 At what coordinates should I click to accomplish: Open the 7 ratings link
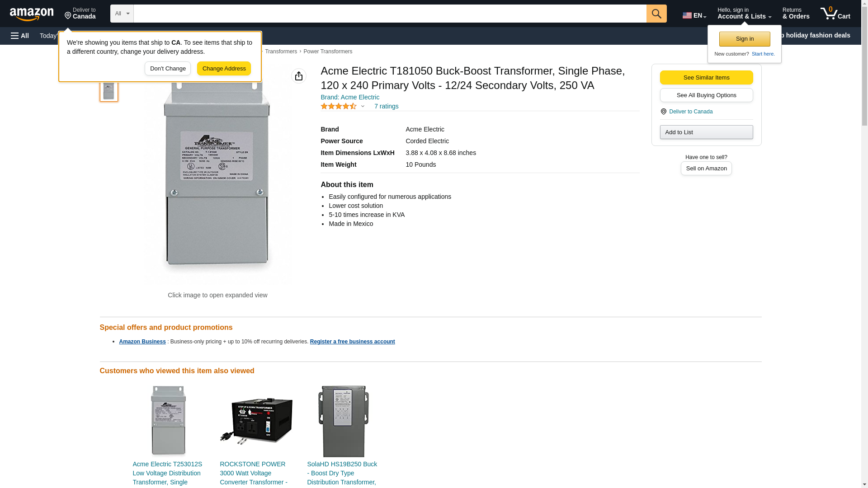(x=386, y=106)
